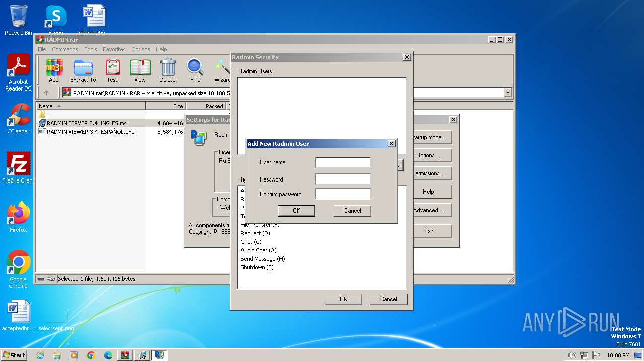
Task: Open the Options menu in WinRAR
Action: pos(141,49)
